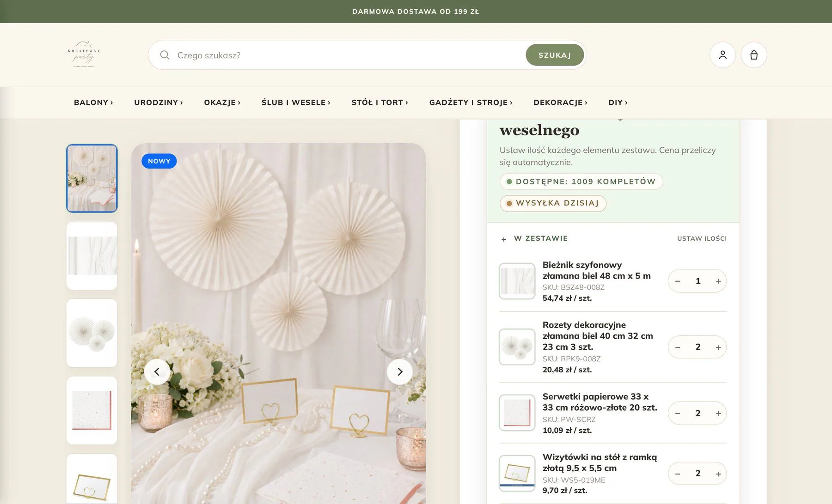Viewport: 832px width, 504px height.
Task: Click the SZUKAJ search button
Action: tap(555, 55)
